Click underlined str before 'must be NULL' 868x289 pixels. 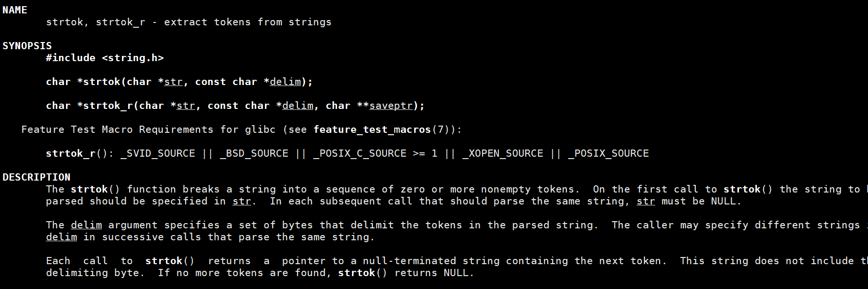pyautogui.click(x=646, y=201)
